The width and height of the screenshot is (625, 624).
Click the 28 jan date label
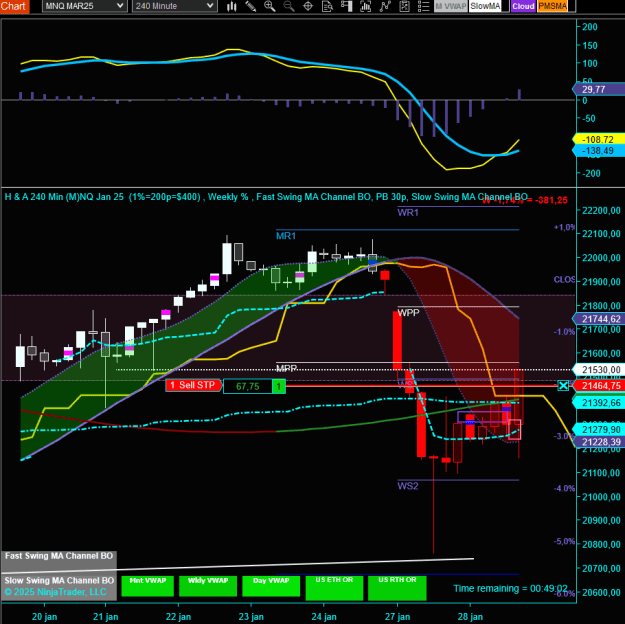(x=470, y=617)
